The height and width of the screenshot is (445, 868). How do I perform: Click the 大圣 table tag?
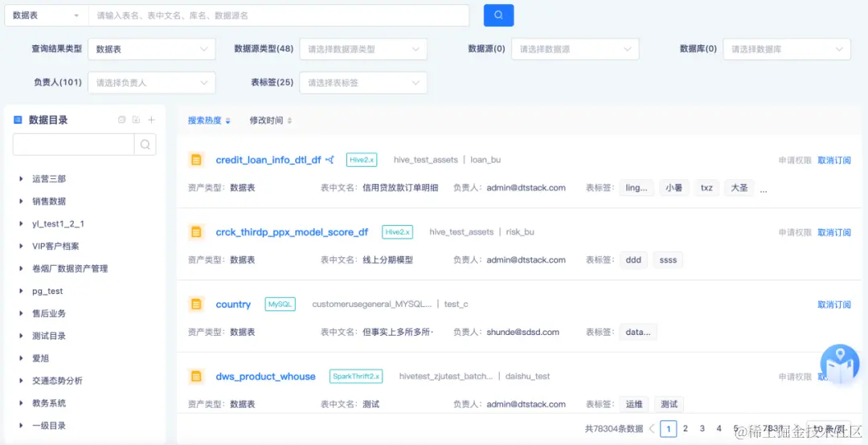click(x=739, y=188)
